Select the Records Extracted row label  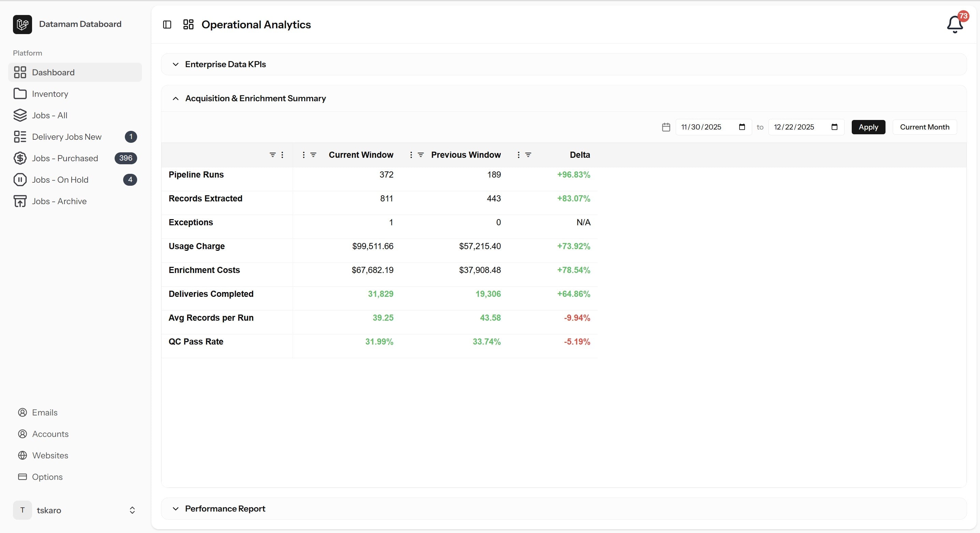point(205,198)
